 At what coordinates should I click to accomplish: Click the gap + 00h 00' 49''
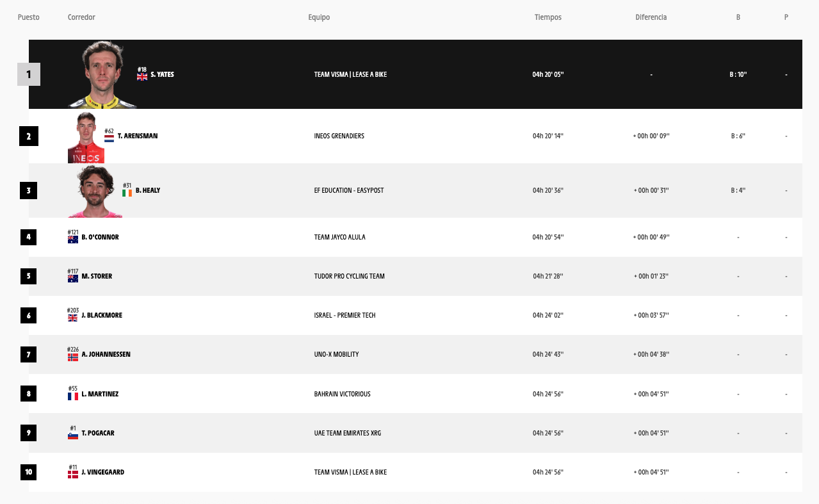[651, 237]
